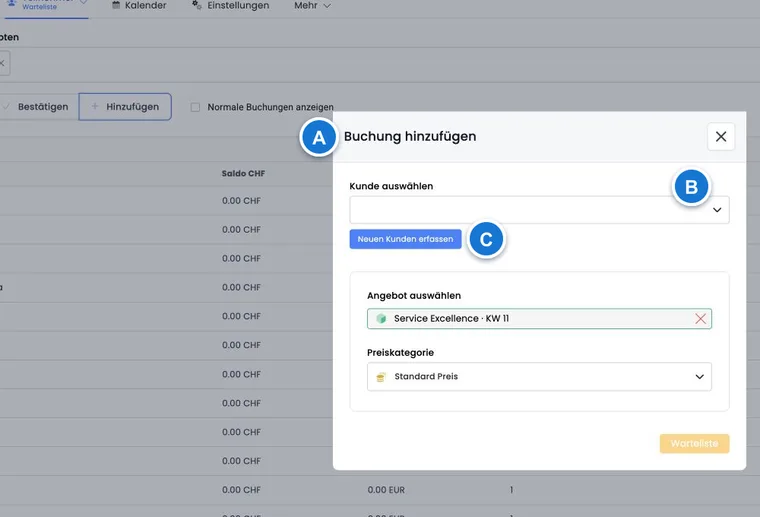760x517 pixels.
Task: Click the Warteliste button
Action: [694, 443]
